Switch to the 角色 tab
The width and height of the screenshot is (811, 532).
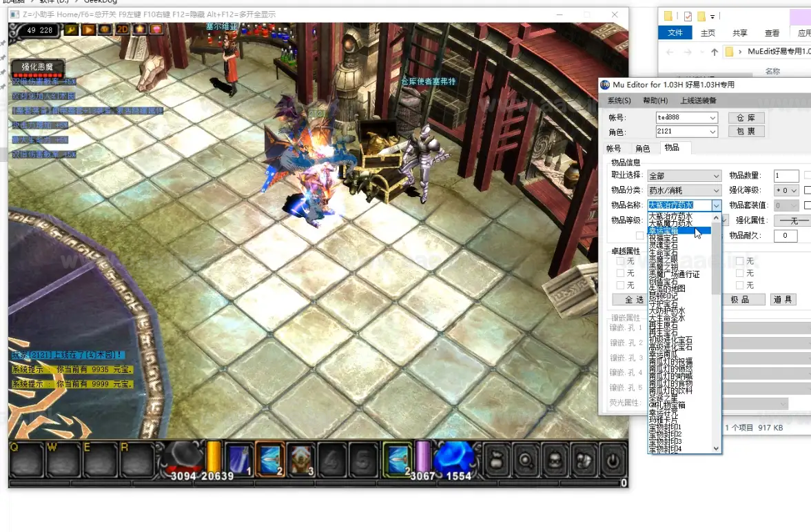click(x=642, y=149)
